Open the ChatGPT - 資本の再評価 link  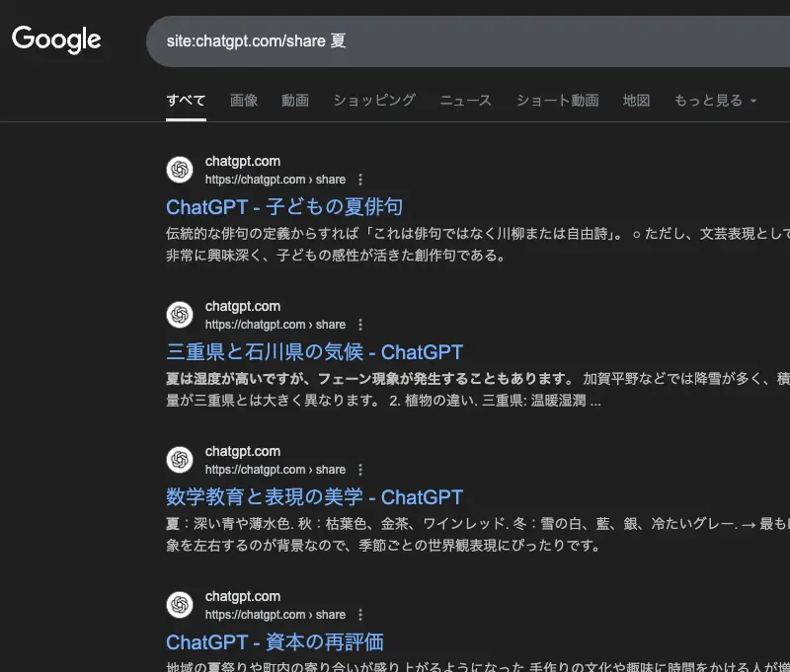pos(276,641)
